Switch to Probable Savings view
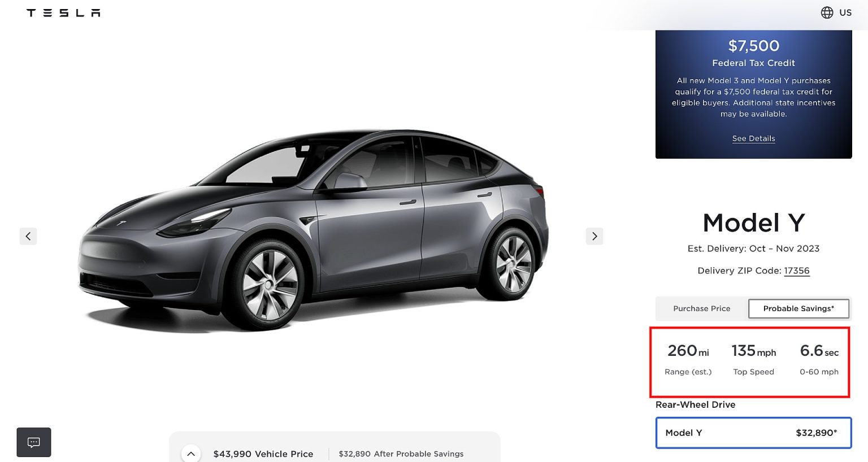 [x=798, y=308]
